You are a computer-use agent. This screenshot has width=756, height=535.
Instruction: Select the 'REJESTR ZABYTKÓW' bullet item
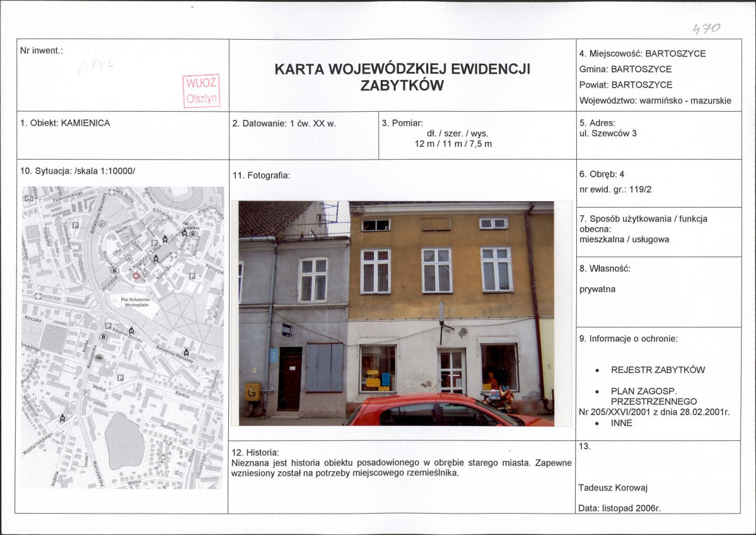[658, 370]
